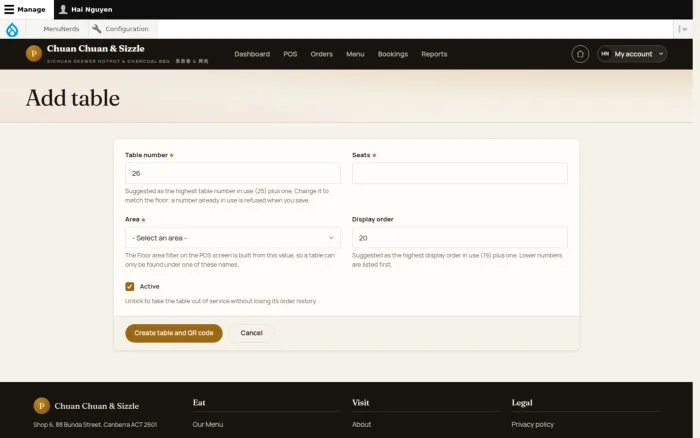The width and height of the screenshot is (700, 438).
Task: Open the POS menu item
Action: tap(290, 54)
